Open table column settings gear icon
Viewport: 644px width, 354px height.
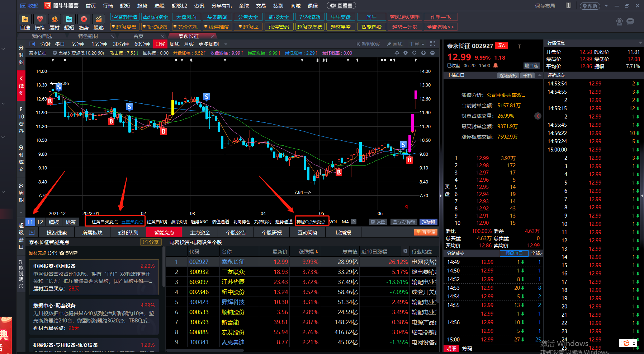point(405,251)
